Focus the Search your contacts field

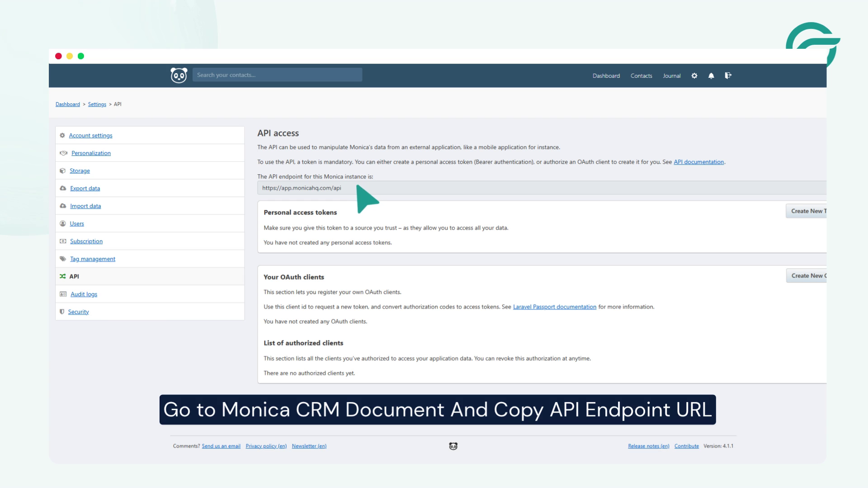pyautogui.click(x=277, y=75)
